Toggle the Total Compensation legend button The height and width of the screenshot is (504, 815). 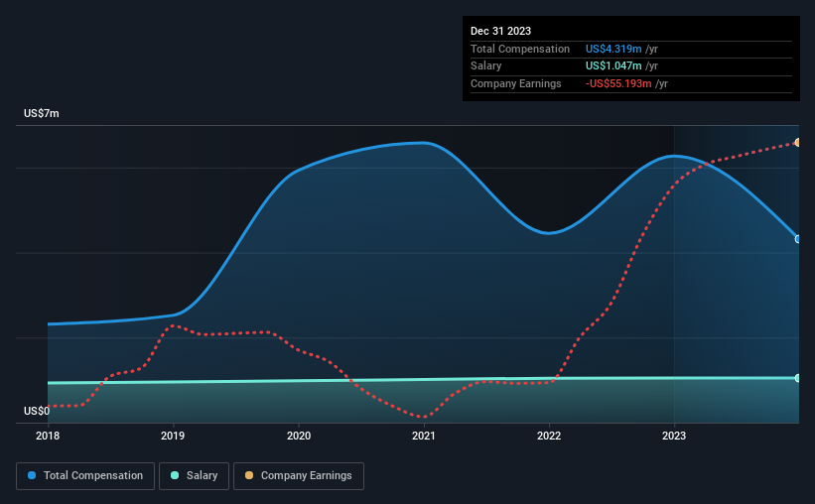[85, 476]
